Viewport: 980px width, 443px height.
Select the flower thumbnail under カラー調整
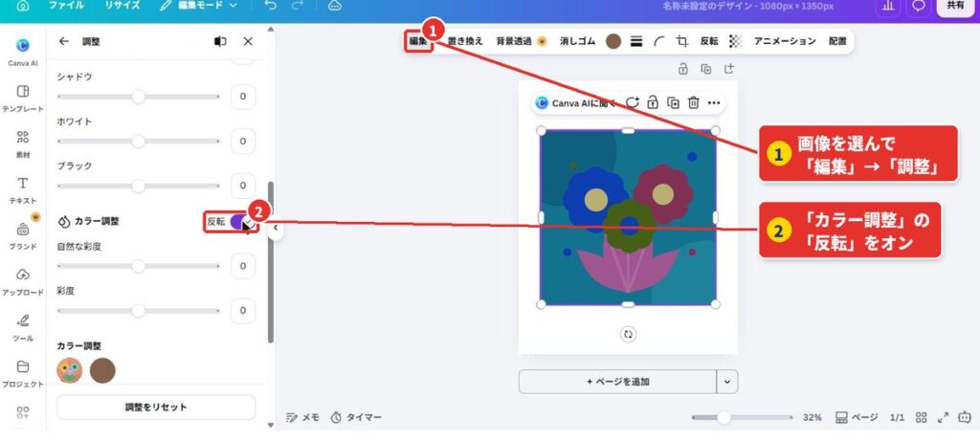pos(69,370)
